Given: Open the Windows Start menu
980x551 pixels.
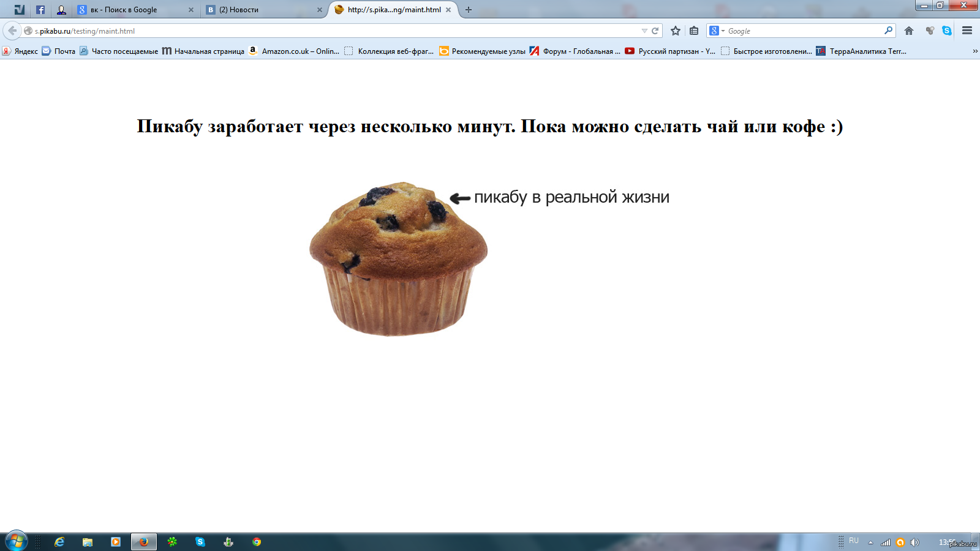Looking at the screenshot, I should point(16,541).
